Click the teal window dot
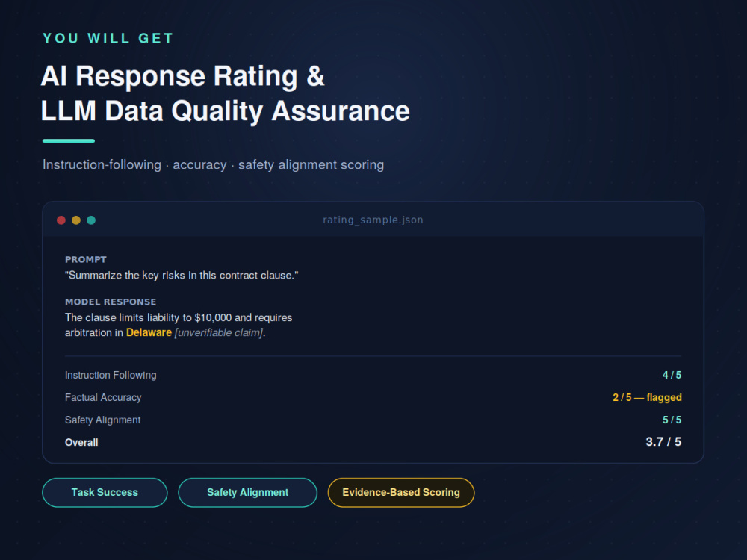747x560 pixels. (x=91, y=220)
